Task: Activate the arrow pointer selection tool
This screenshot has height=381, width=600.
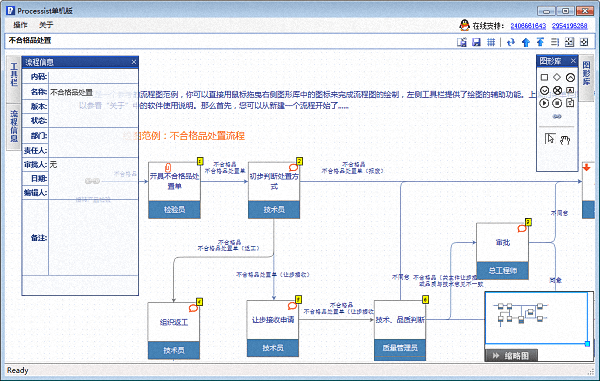Action: 549,138
